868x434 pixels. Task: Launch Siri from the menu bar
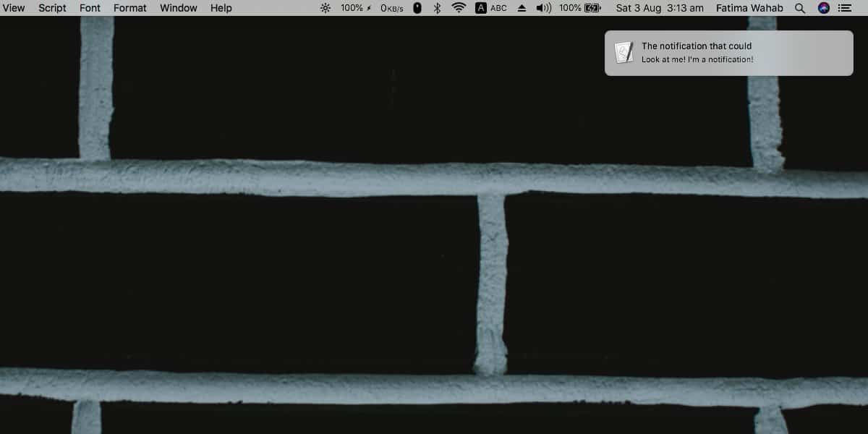(x=823, y=8)
